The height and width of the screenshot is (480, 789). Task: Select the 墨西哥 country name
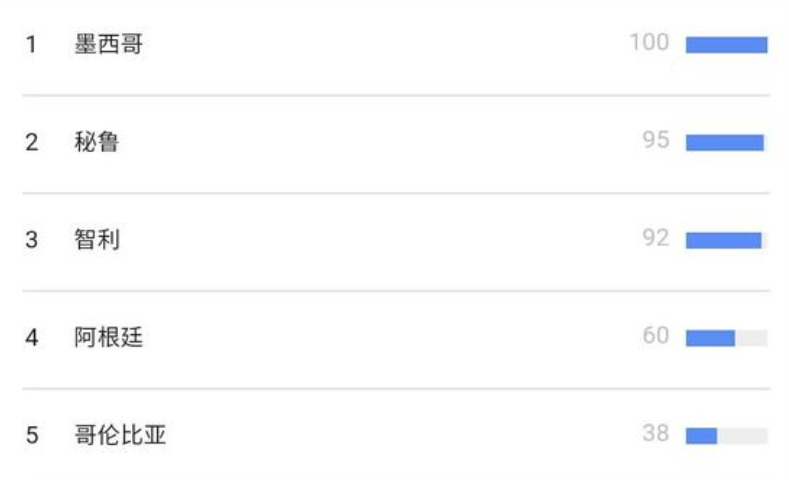coord(109,44)
